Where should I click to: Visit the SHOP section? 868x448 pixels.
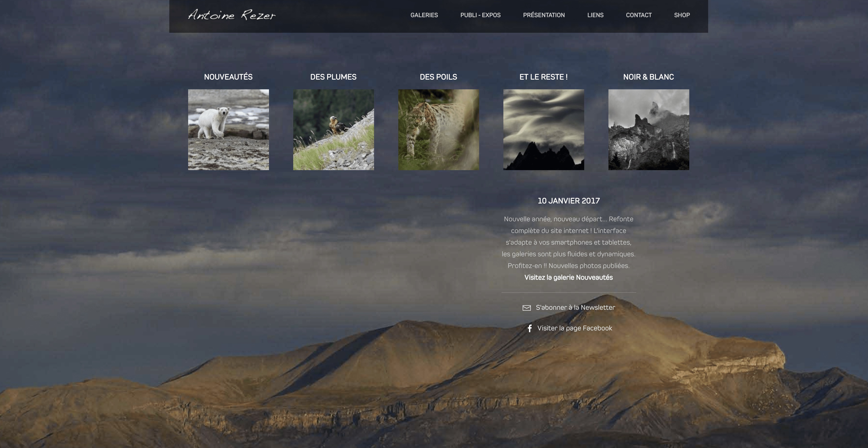point(682,15)
